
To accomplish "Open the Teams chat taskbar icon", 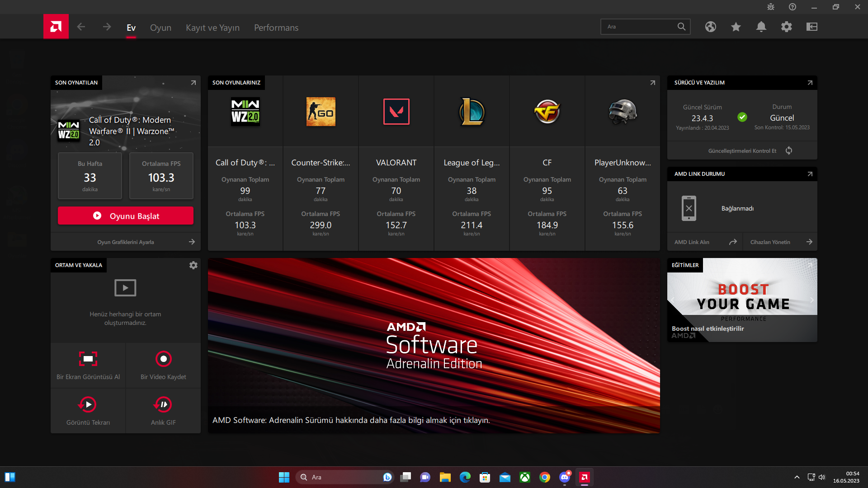I will coord(425,477).
